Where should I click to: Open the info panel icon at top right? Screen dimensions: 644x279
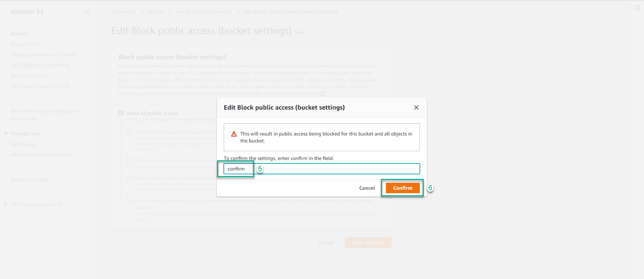click(x=637, y=8)
